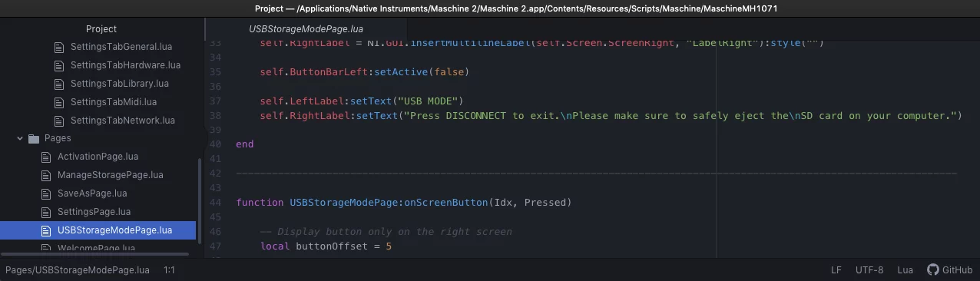980x281 pixels.
Task: Click file icon beside USBStorageModePage.lua
Action: (46, 230)
